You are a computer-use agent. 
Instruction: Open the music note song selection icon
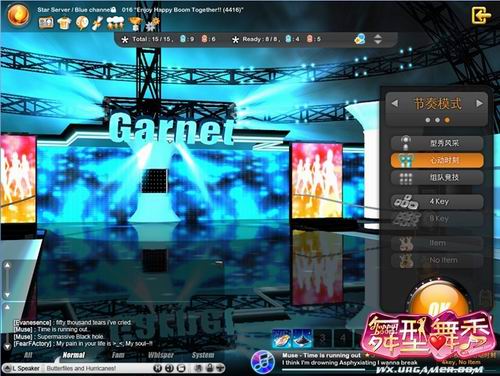pyautogui.click(x=263, y=362)
